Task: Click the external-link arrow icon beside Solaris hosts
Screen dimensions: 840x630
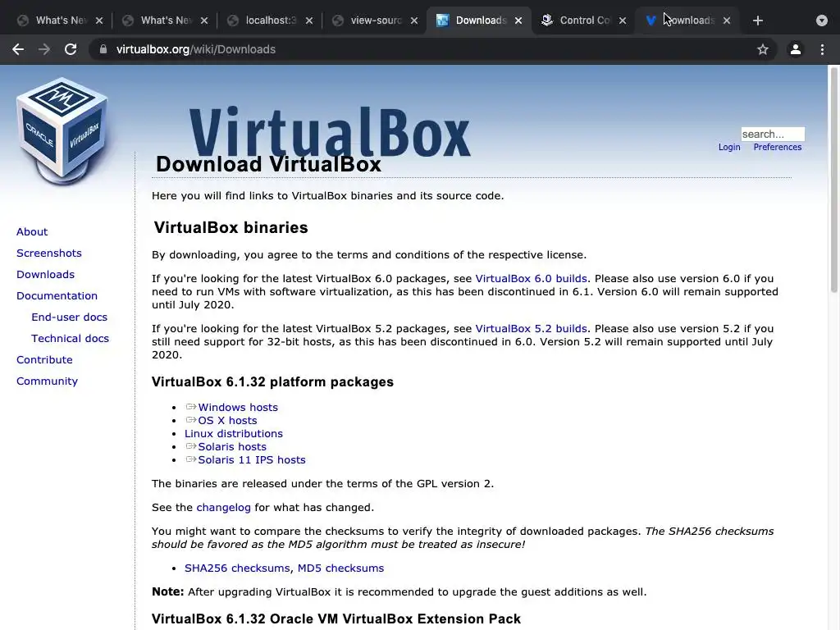Action: 190,446
